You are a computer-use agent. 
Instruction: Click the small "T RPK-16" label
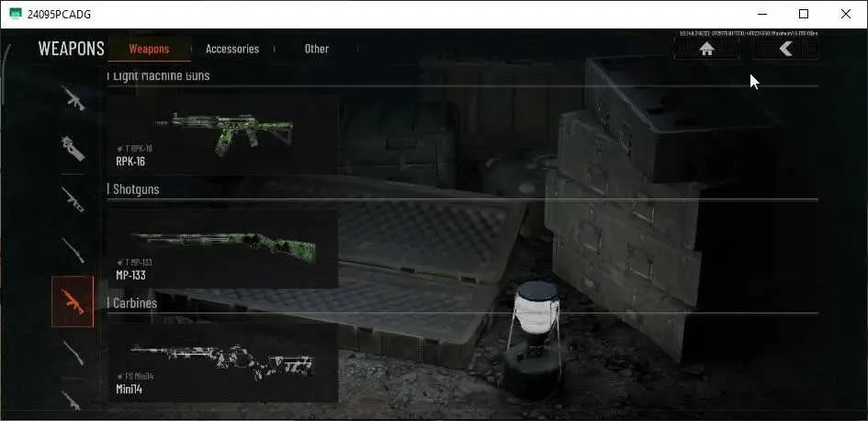pos(134,149)
